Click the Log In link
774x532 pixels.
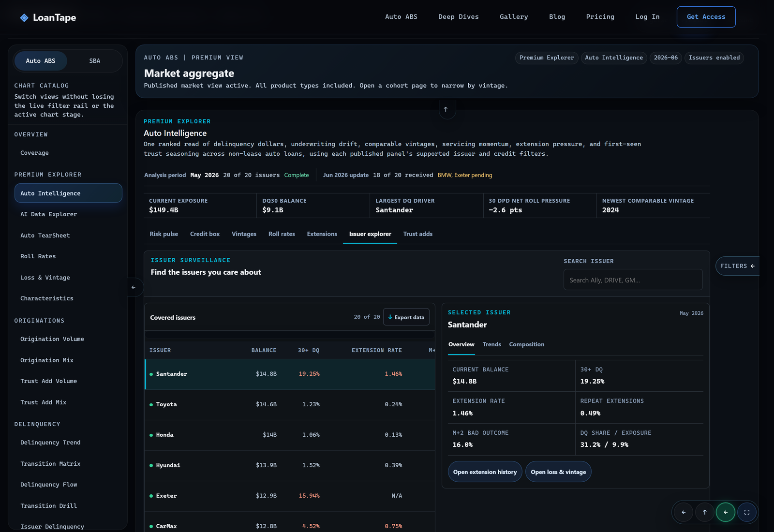click(x=647, y=17)
